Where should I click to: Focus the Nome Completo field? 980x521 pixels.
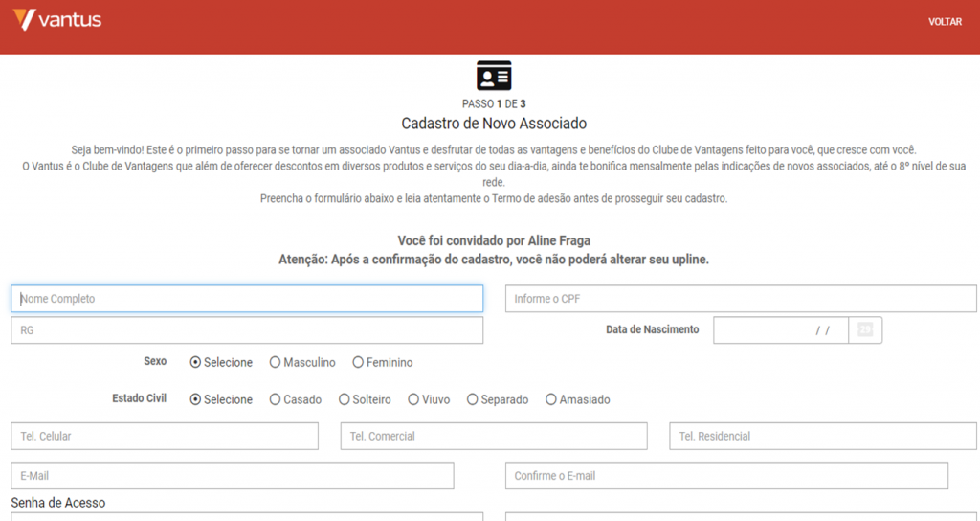pyautogui.click(x=247, y=299)
